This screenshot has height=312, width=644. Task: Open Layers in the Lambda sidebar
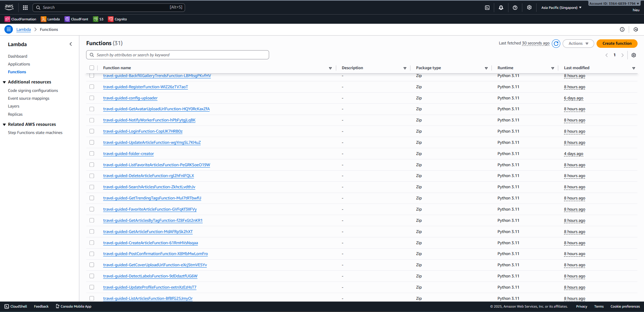point(14,106)
